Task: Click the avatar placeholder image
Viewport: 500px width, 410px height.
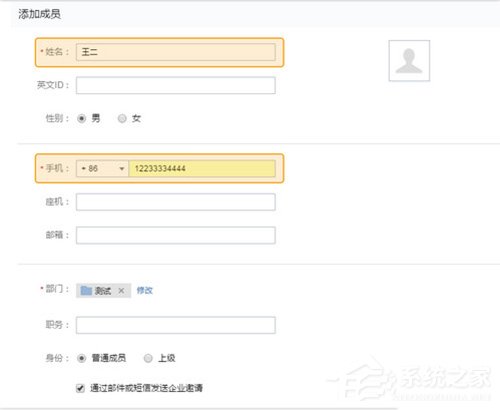Action: 409,61
